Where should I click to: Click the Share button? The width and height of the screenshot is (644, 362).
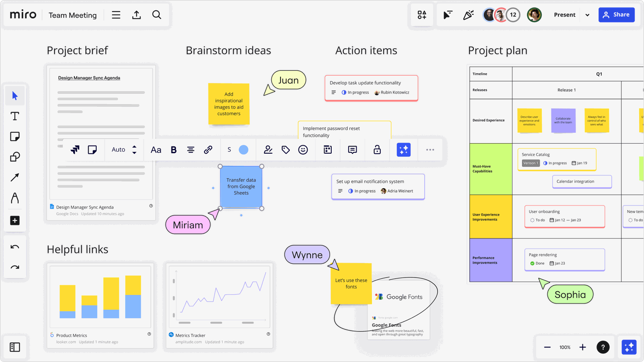[x=616, y=15]
